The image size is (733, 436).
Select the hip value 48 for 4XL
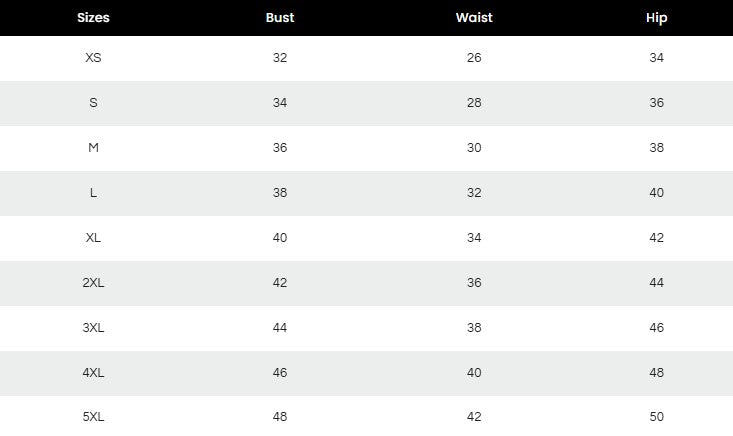coord(656,373)
